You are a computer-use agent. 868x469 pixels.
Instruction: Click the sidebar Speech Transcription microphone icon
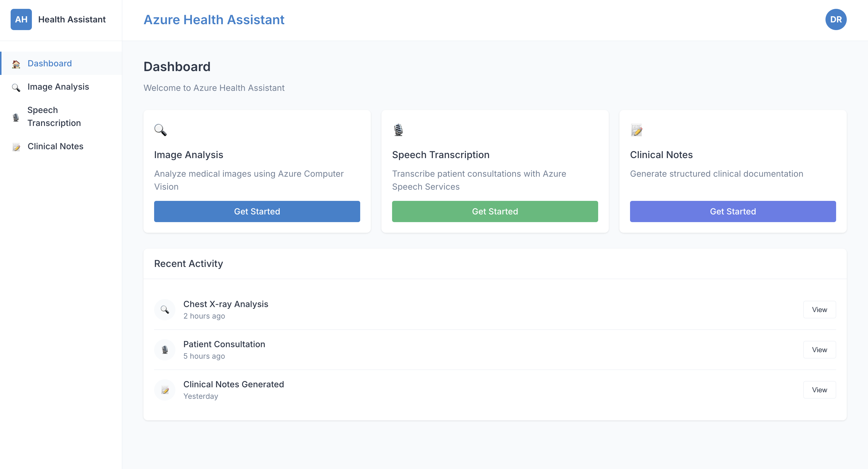16,117
